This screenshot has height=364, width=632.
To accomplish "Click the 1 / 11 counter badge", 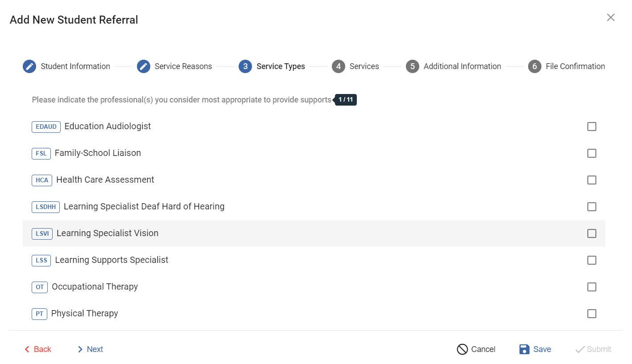I will pyautogui.click(x=346, y=100).
